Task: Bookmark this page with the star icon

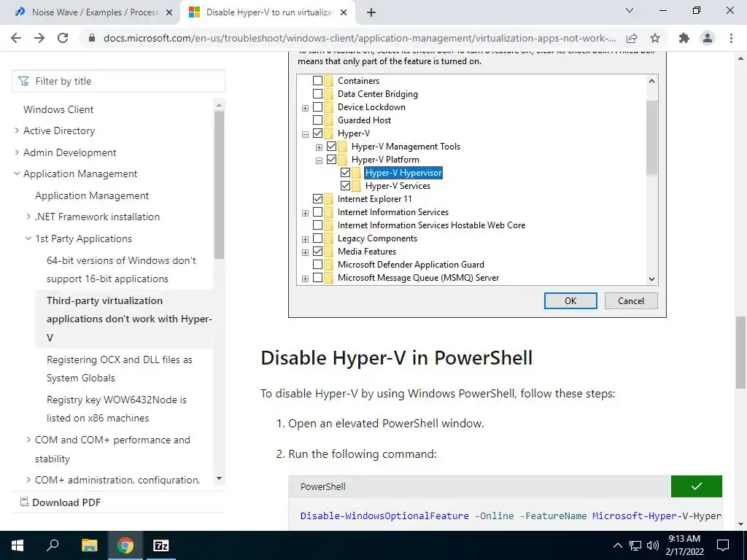Action: click(655, 38)
